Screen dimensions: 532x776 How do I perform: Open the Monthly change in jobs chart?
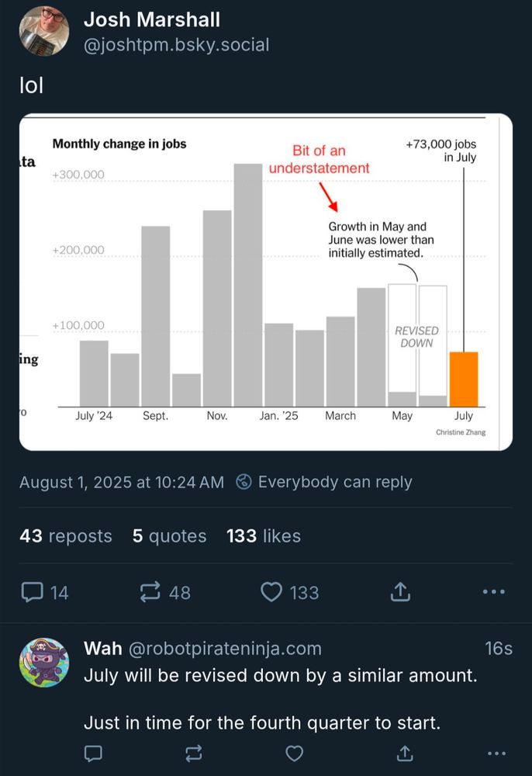point(266,282)
